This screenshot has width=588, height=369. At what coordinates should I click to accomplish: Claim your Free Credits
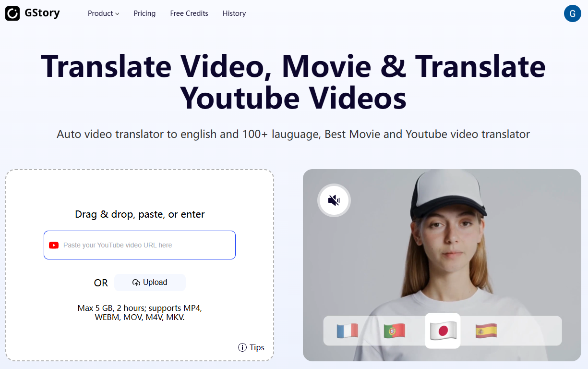(189, 13)
